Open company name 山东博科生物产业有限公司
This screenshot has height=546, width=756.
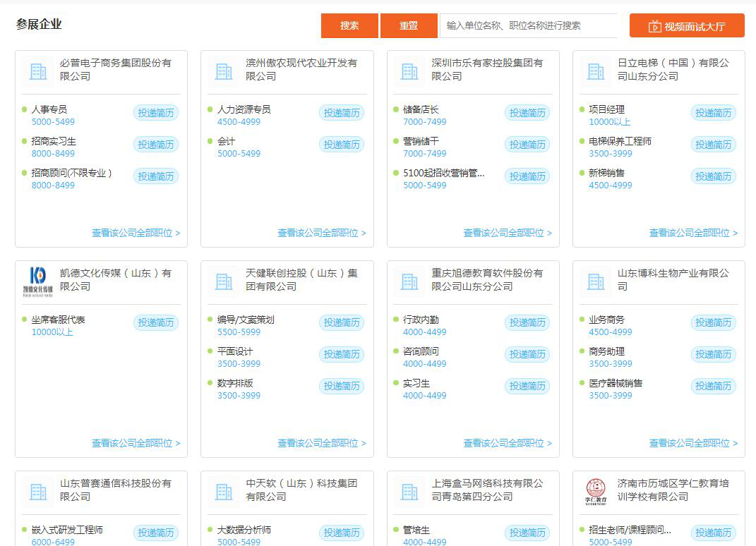[x=673, y=279]
